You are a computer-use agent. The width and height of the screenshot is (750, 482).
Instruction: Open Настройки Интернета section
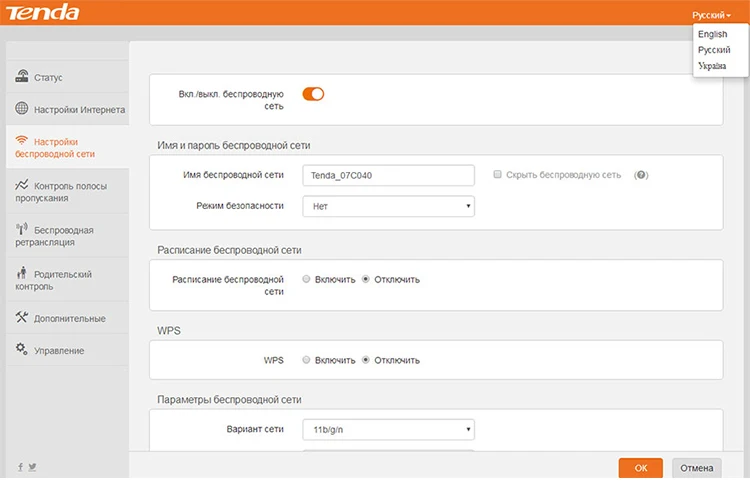click(x=67, y=109)
